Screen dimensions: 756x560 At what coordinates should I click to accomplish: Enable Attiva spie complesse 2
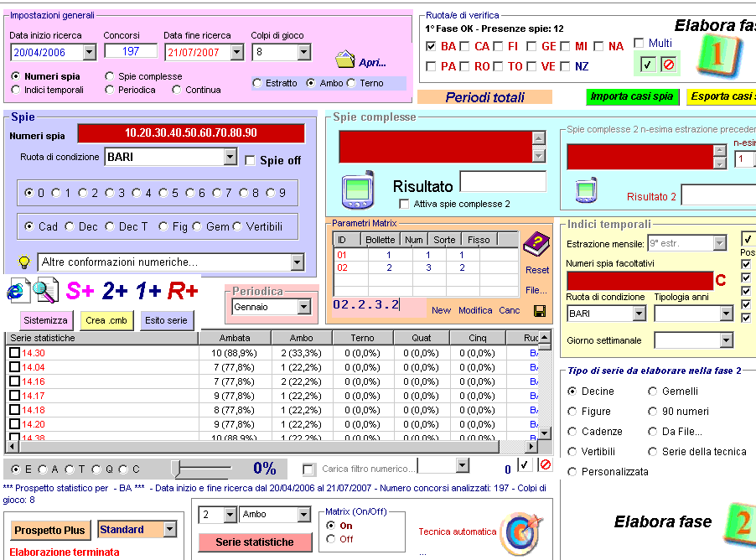(x=404, y=204)
